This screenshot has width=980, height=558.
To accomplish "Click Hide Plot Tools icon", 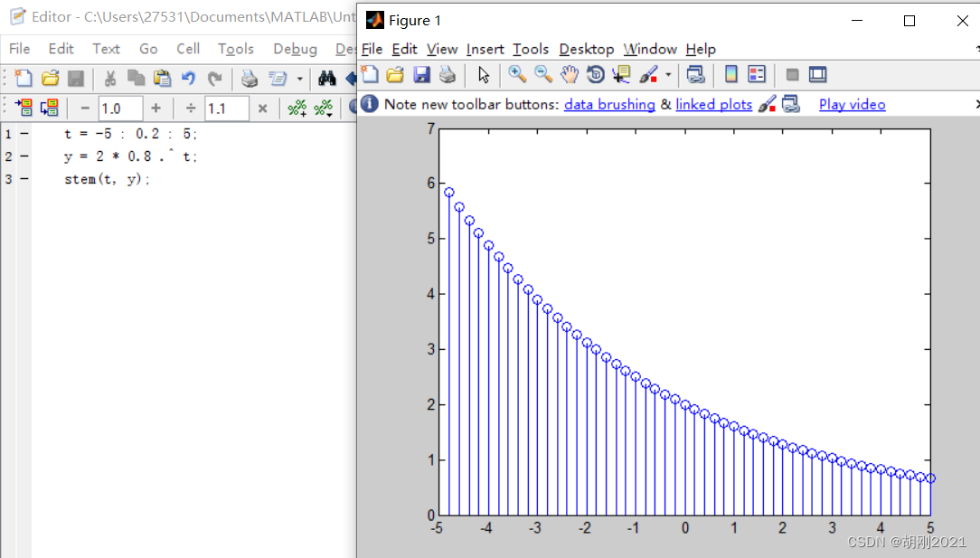I will [792, 74].
